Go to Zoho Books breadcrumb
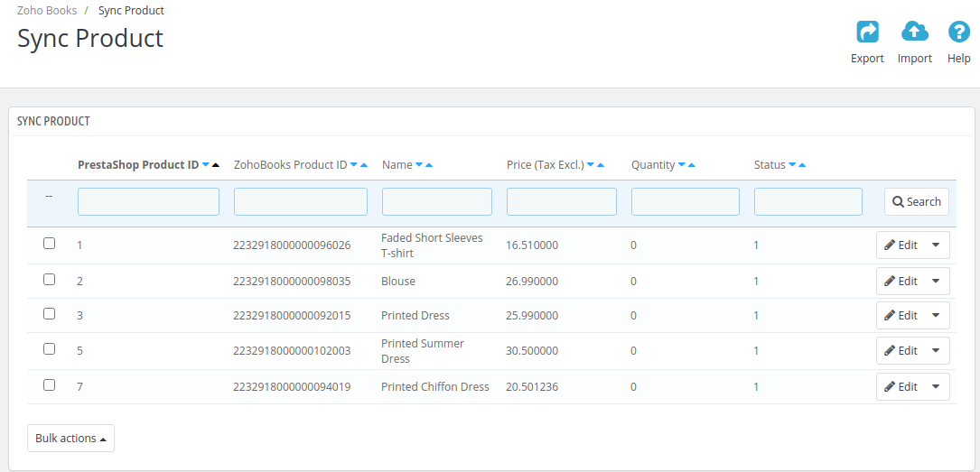Viewport: 980px width, 472px height. pos(47,11)
